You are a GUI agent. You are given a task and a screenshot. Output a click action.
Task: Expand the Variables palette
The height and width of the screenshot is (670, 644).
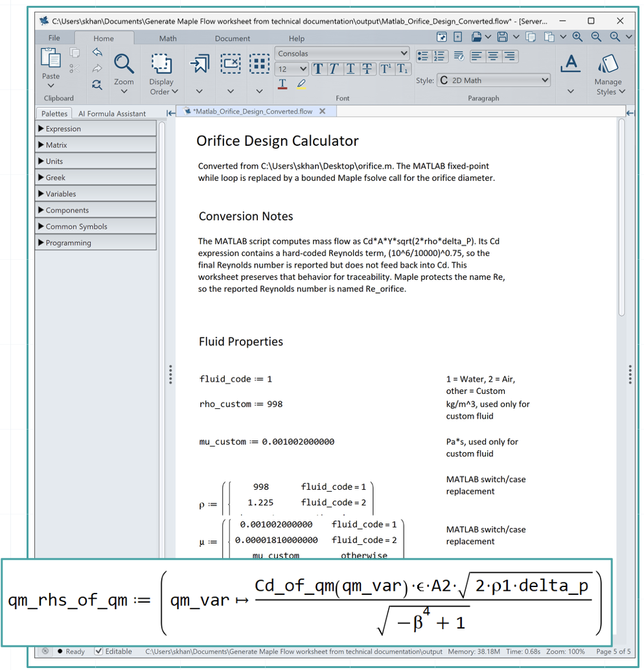96,194
